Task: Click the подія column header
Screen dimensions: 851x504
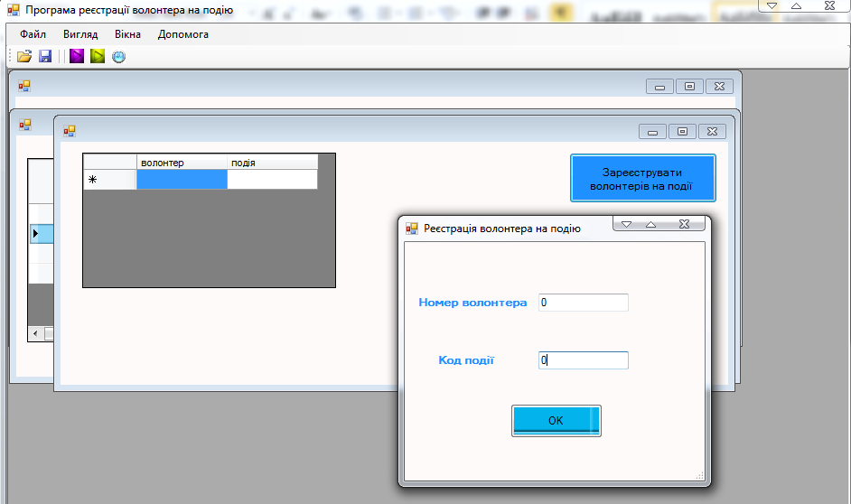Action: point(272,163)
